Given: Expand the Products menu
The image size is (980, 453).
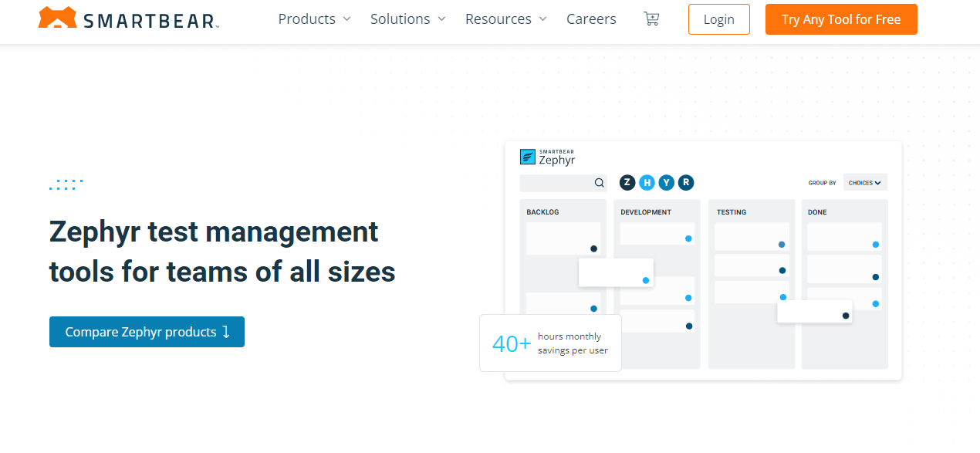Looking at the screenshot, I should 314,19.
